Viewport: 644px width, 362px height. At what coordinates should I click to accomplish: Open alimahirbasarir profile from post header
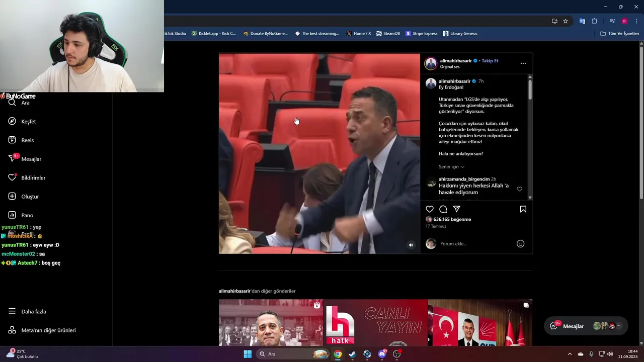456,61
